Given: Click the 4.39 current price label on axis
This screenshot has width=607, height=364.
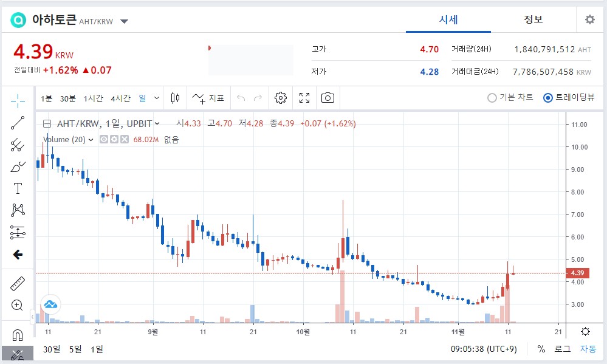Looking at the screenshot, I should (578, 273).
